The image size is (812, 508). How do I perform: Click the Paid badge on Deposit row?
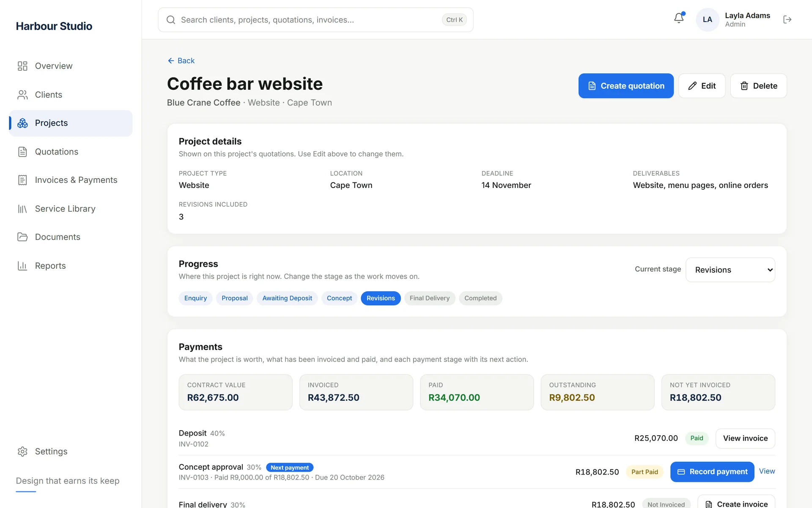tap(697, 439)
